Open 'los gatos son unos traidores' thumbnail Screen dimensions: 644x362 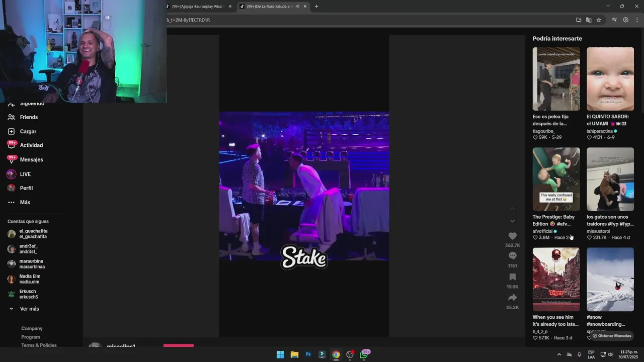(610, 179)
